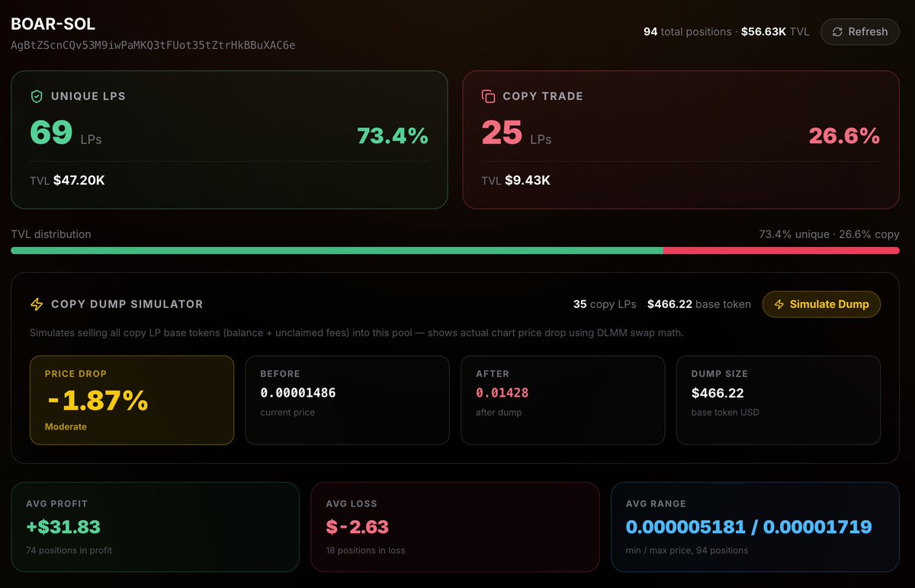
Task: Click the 26.6% copy percentage
Action: [844, 136]
